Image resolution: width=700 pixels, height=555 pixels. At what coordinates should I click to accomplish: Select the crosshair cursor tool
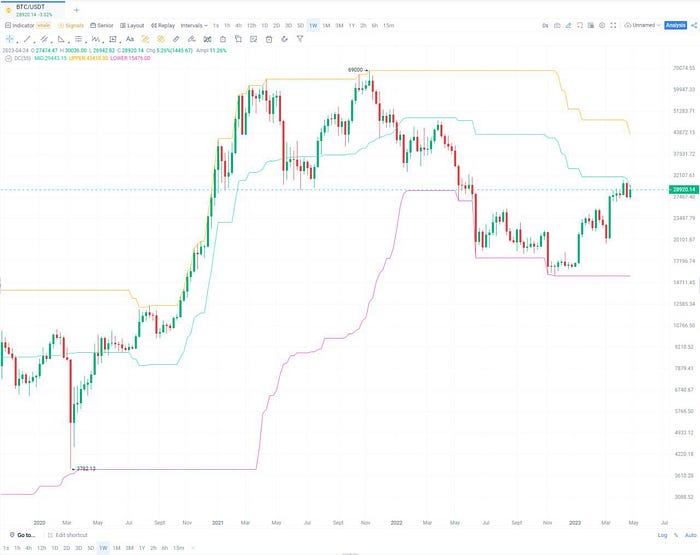coord(9,39)
